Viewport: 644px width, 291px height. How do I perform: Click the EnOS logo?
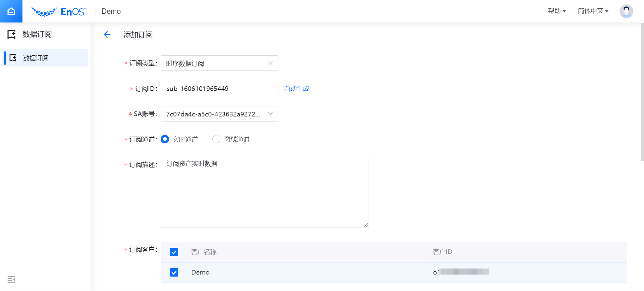point(59,12)
